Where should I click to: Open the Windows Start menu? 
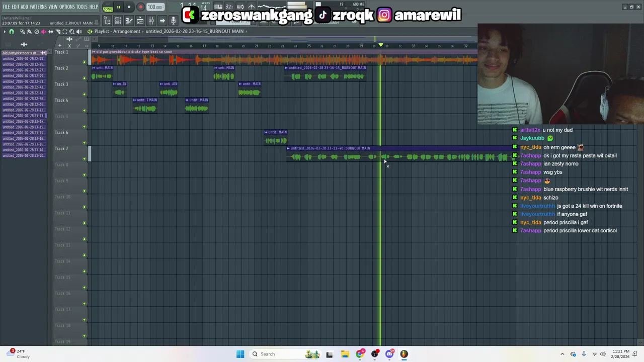click(x=240, y=354)
